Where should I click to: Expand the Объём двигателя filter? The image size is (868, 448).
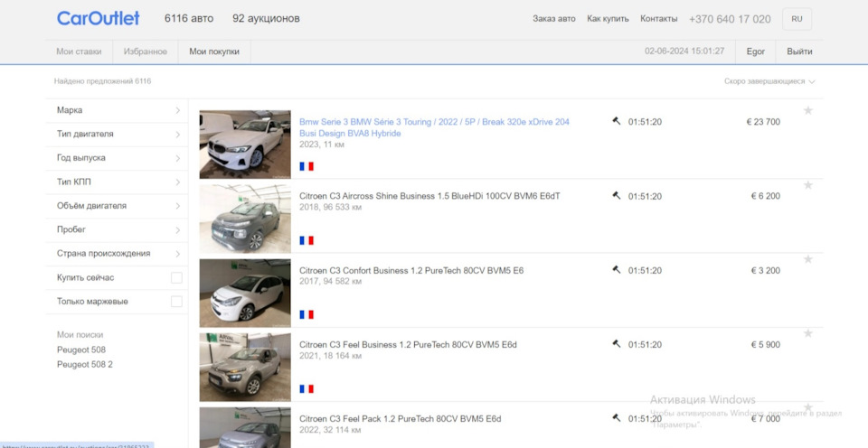(117, 206)
